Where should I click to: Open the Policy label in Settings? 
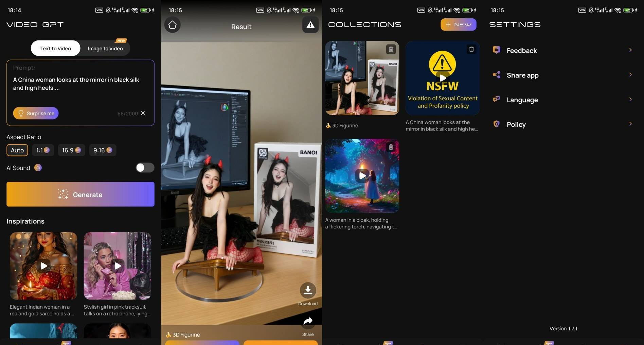(x=516, y=124)
